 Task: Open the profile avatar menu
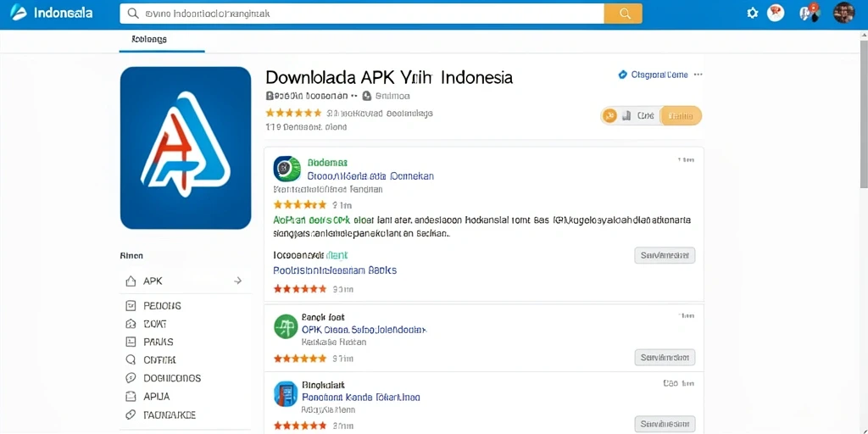tap(843, 13)
